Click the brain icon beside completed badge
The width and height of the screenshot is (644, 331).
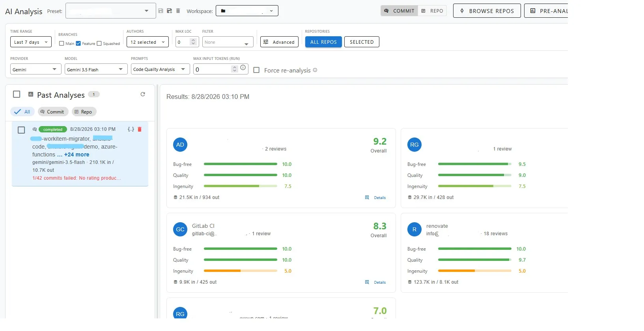pyautogui.click(x=35, y=129)
